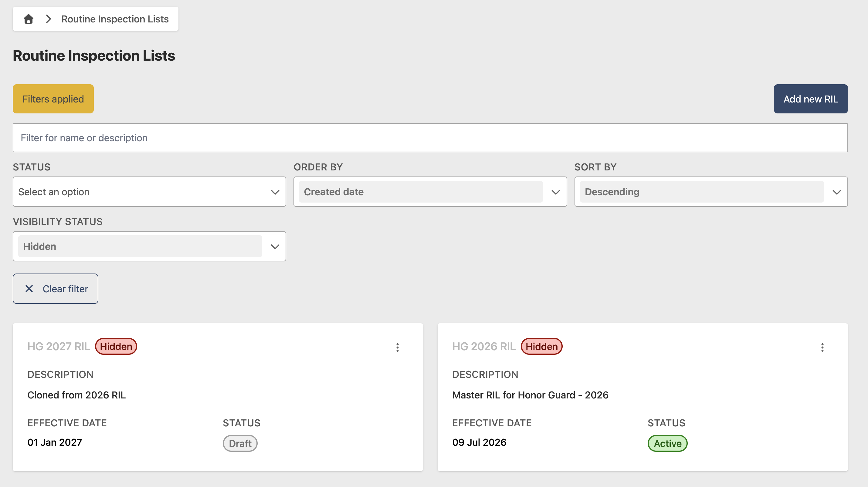Viewport: 868px width, 487px height.
Task: Click Routine Inspection Lists breadcrumb link
Action: 115,19
